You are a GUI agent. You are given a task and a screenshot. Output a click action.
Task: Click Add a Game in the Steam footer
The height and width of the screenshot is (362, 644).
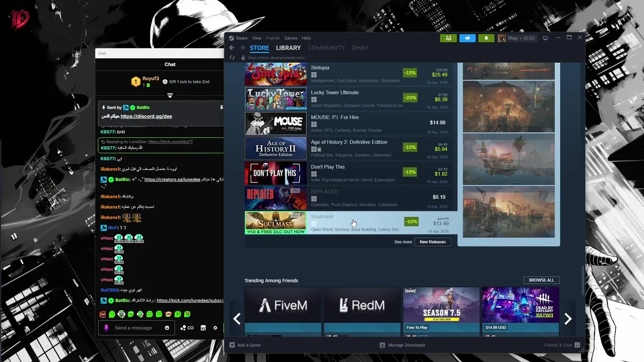pos(249,345)
